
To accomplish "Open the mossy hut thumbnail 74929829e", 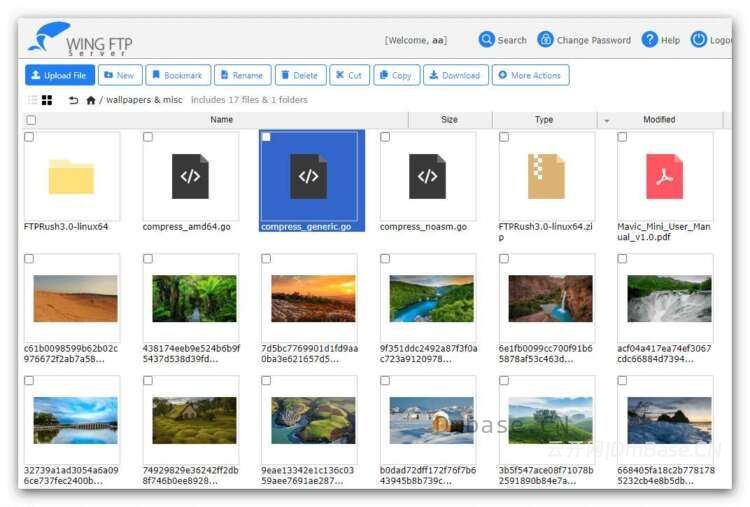I will coord(194,420).
